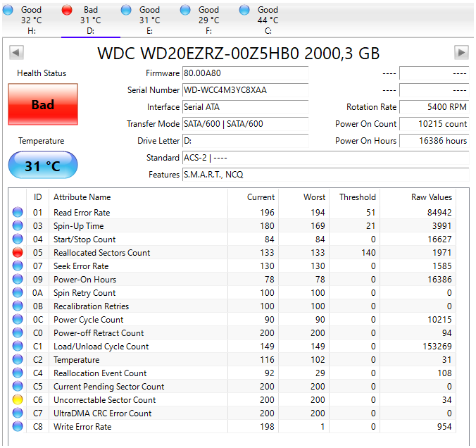Click raw value 153269 of Load/Unload Cycle Count
This screenshot has width=476, height=448.
point(437,347)
